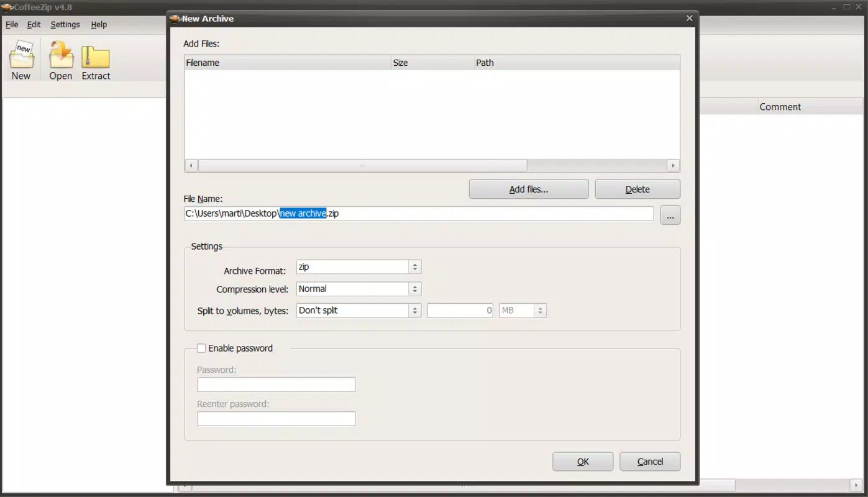Open the File menu
This screenshot has width=868, height=497.
coord(12,25)
